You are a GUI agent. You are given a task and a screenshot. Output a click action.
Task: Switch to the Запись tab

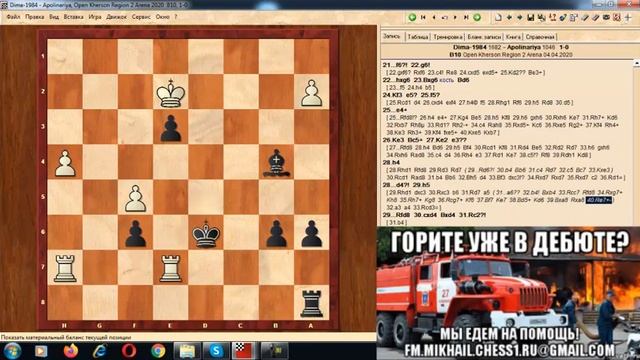click(x=392, y=37)
